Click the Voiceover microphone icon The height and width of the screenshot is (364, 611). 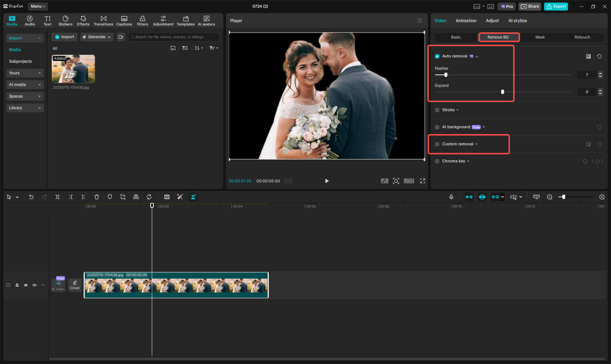click(451, 197)
